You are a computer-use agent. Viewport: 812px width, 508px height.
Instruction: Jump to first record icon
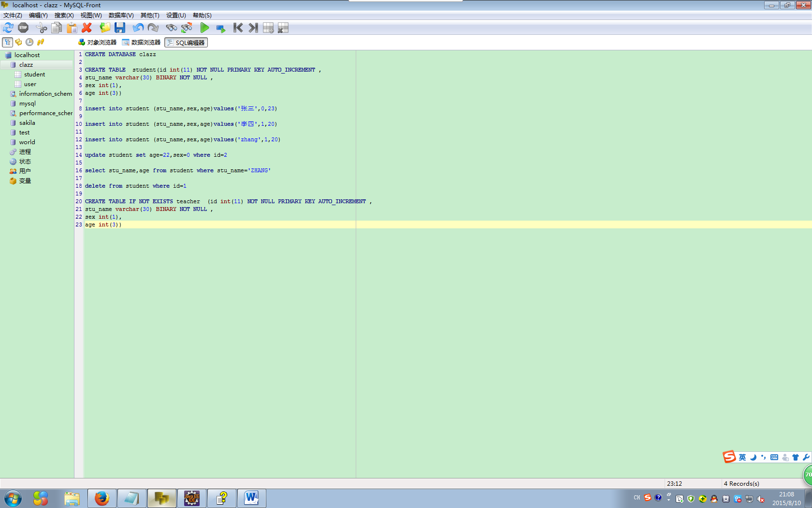238,28
